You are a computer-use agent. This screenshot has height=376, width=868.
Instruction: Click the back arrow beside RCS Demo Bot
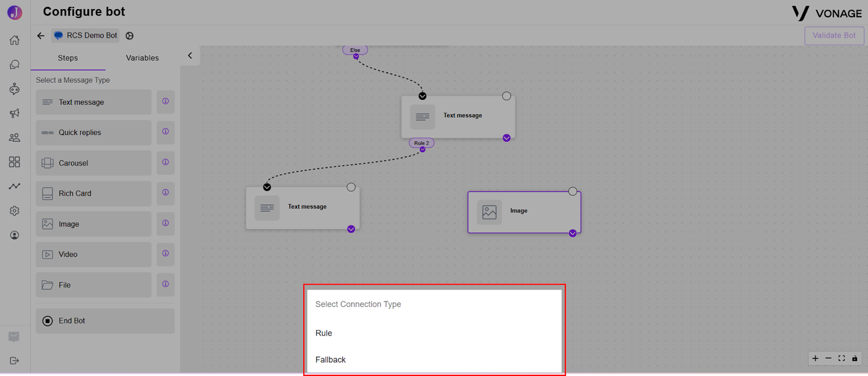point(41,36)
